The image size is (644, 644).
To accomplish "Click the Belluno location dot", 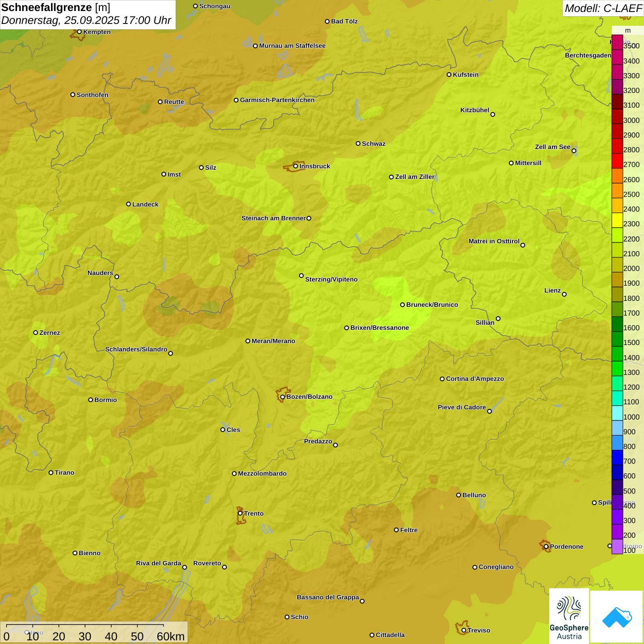I will coord(459,495).
